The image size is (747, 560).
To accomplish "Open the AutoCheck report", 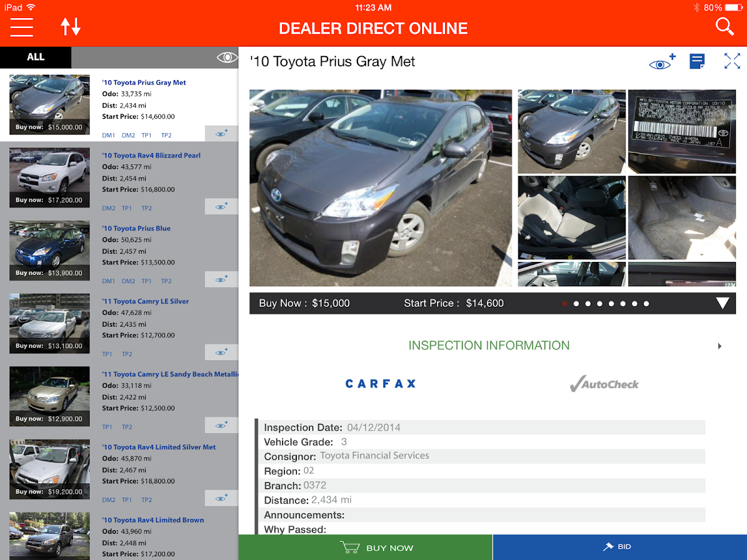I will click(604, 384).
